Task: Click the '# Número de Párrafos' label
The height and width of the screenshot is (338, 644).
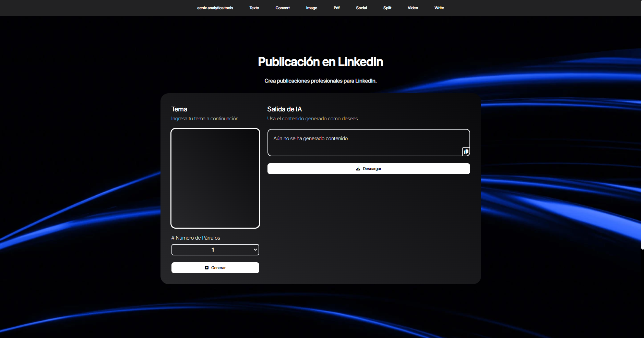Action: pos(196,238)
